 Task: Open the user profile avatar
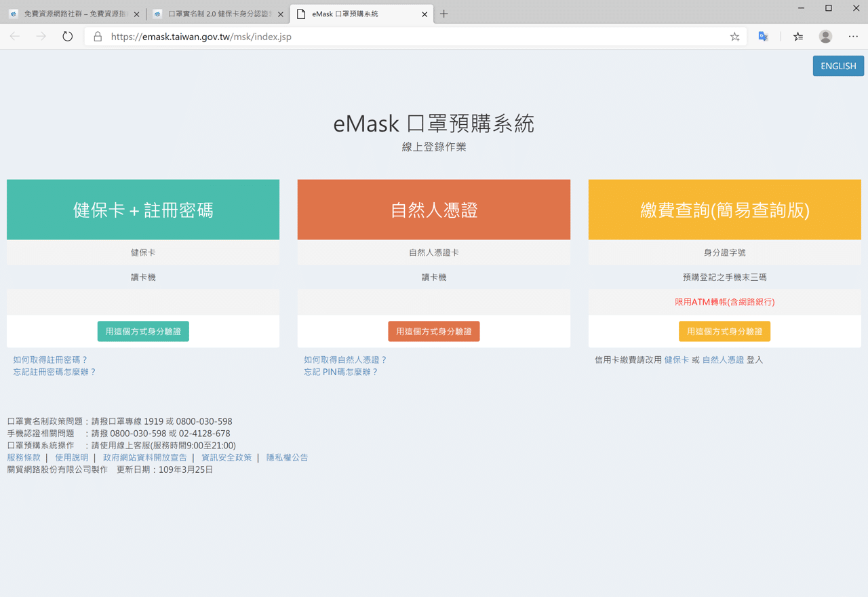coord(825,37)
